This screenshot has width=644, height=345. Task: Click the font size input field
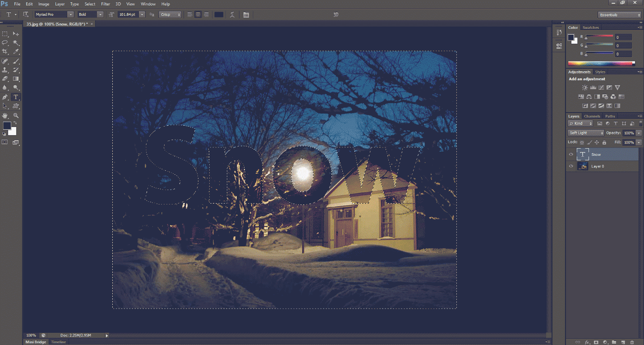(129, 14)
